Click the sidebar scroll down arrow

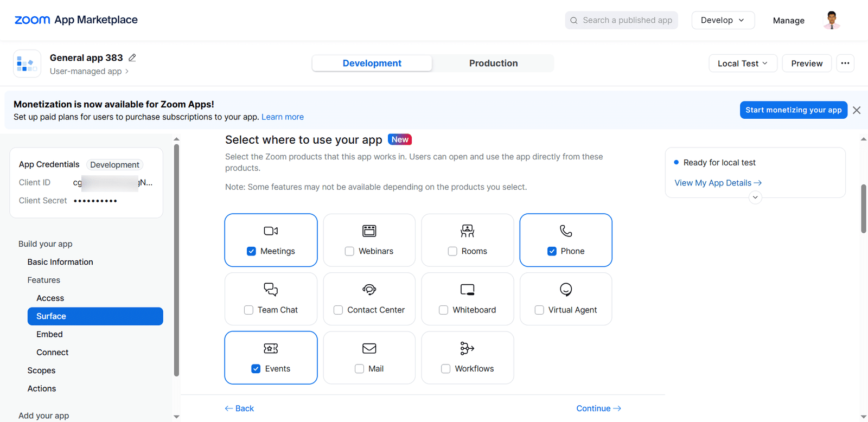[x=176, y=417]
